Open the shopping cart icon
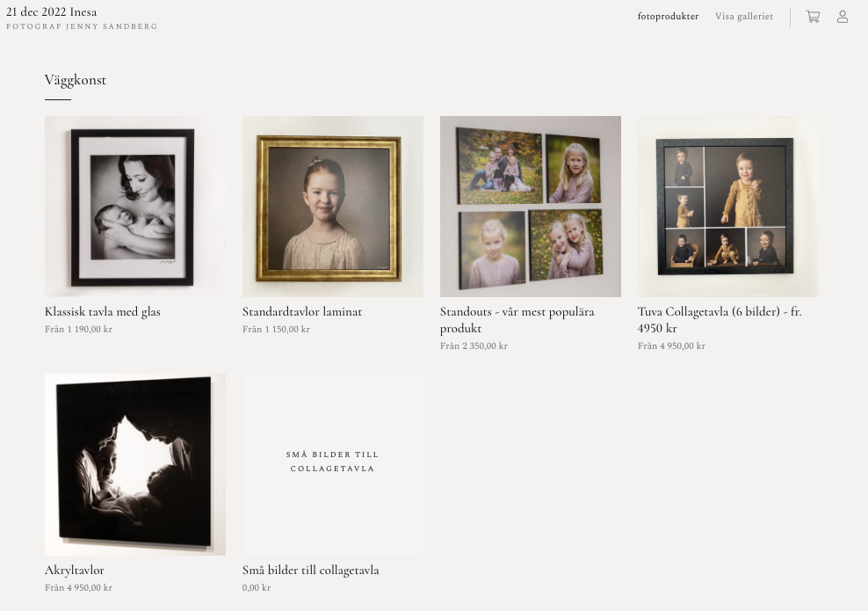The height and width of the screenshot is (611, 868). click(813, 17)
